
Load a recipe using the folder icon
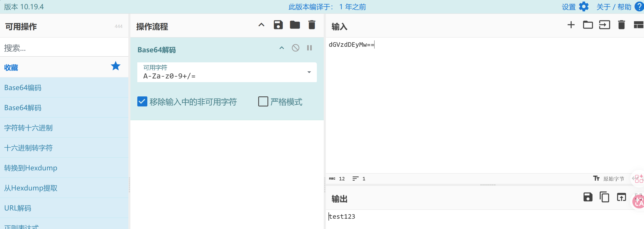click(295, 25)
